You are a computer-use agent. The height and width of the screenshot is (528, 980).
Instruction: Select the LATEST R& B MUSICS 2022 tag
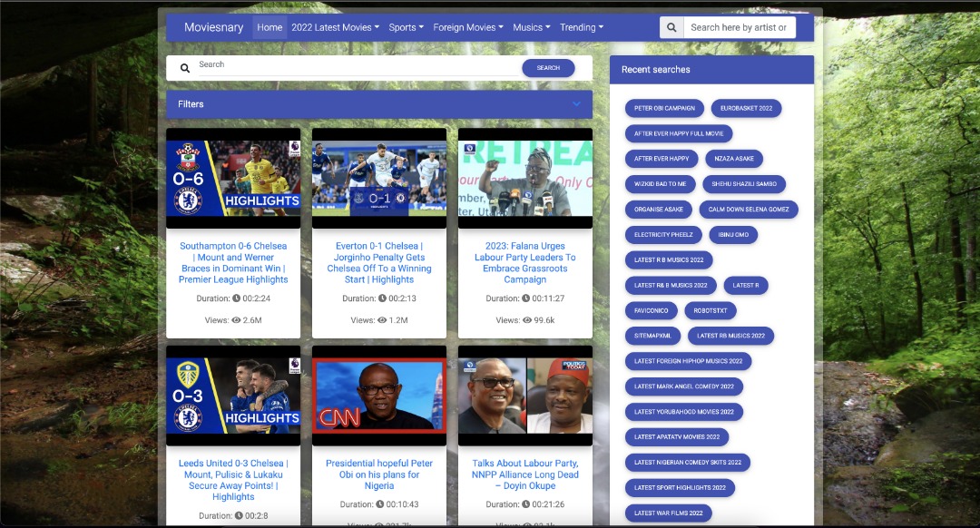point(671,286)
